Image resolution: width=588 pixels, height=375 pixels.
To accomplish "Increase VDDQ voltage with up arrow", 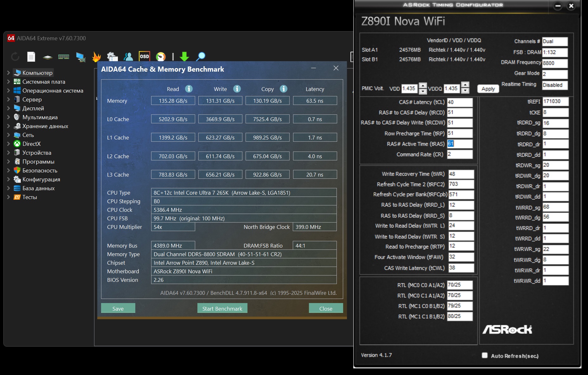I will [465, 85].
